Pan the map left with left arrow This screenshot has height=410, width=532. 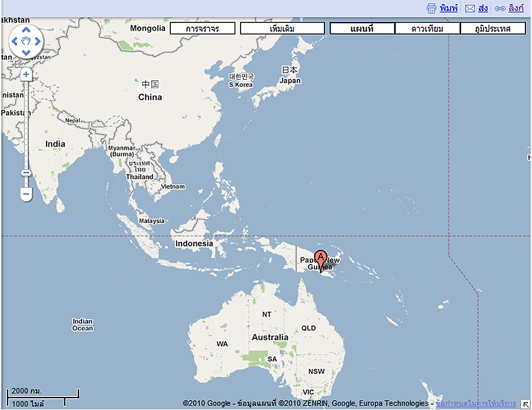[15, 41]
